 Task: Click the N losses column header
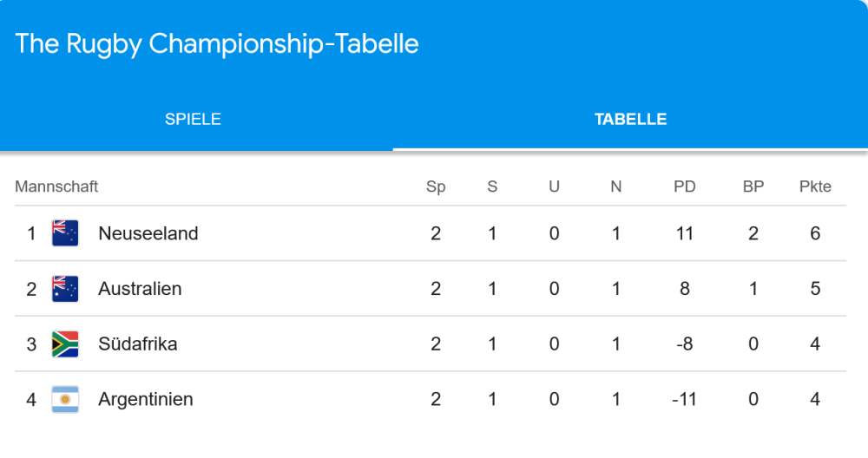coord(616,186)
